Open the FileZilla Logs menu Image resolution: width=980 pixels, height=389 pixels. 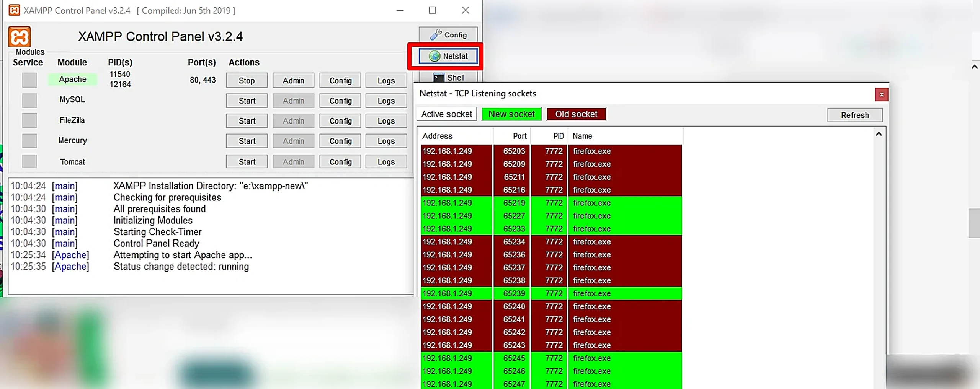click(x=386, y=121)
